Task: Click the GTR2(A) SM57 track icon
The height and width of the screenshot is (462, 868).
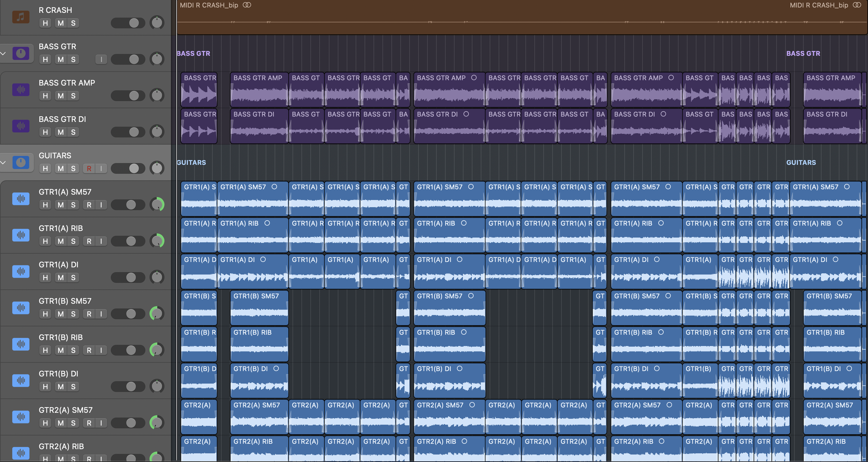Action: point(20,417)
